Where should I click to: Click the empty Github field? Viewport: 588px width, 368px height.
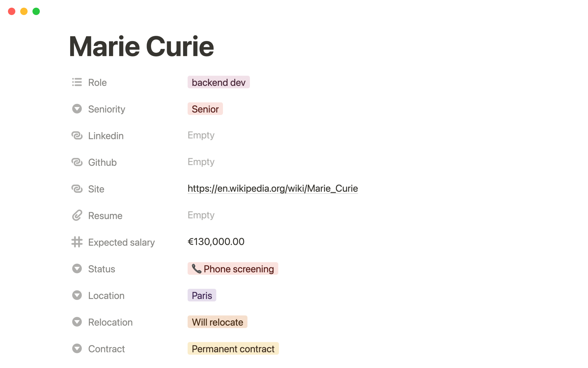tap(201, 162)
